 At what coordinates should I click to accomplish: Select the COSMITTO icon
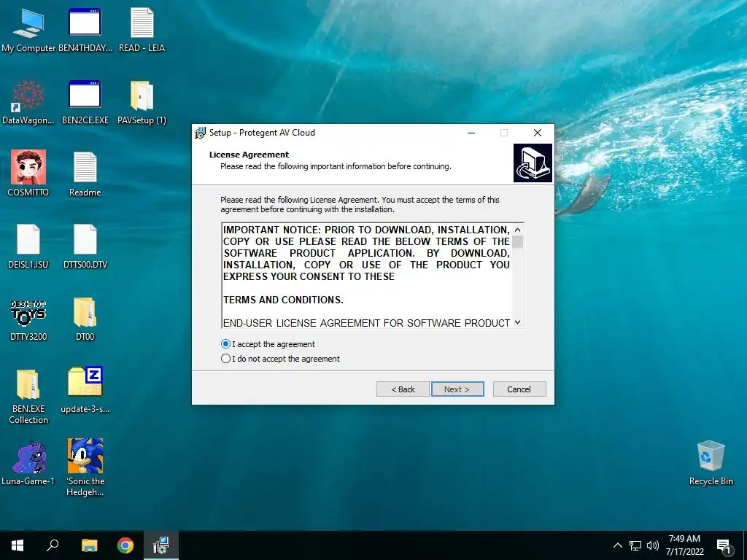pos(28,174)
